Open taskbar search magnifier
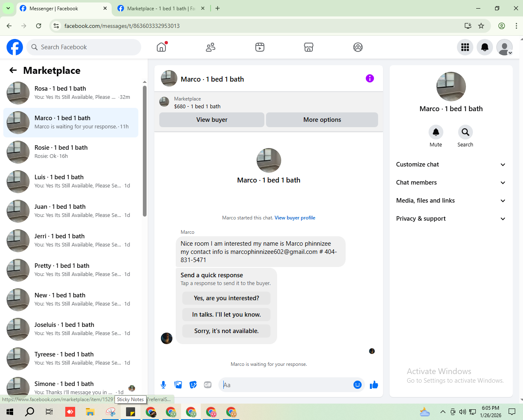 pyautogui.click(x=30, y=412)
